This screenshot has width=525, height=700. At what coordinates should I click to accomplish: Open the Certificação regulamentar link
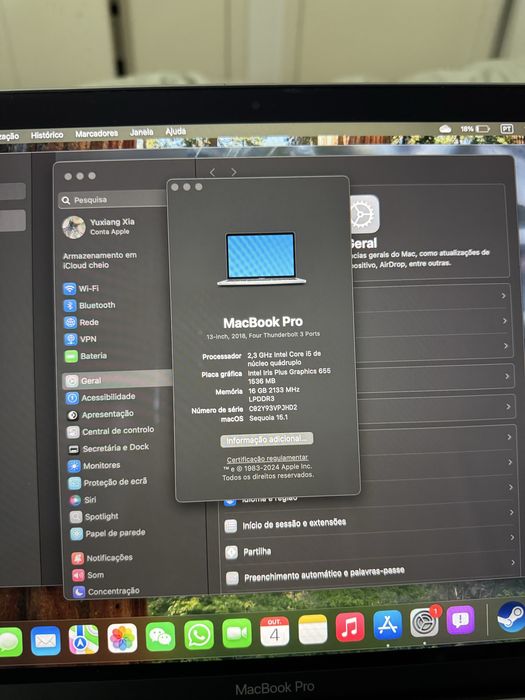click(x=267, y=458)
